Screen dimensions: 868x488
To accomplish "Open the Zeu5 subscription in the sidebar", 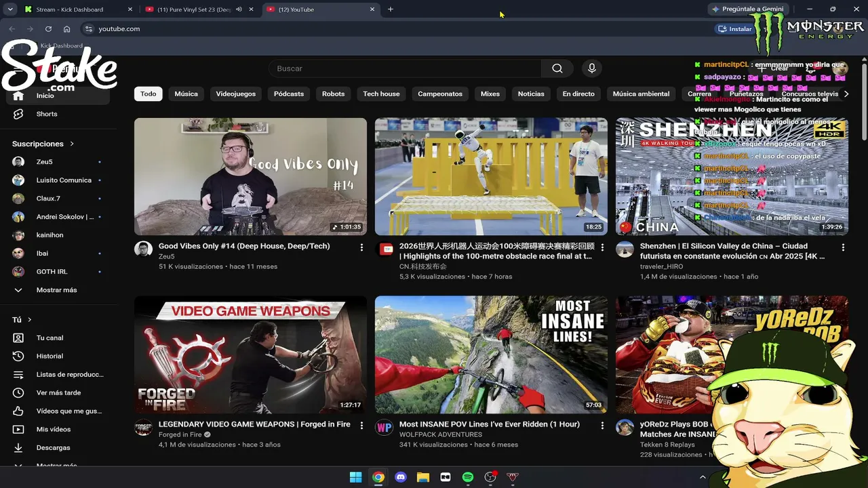I will point(58,162).
